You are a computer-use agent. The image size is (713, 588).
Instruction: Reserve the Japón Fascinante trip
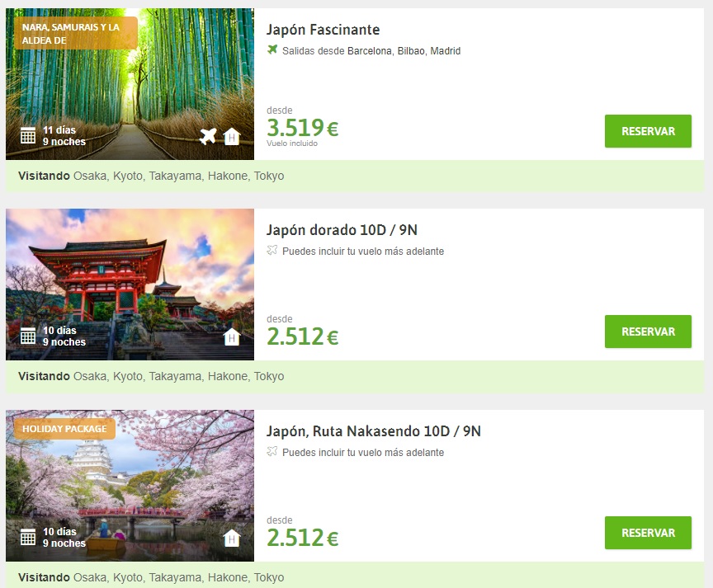pyautogui.click(x=648, y=131)
